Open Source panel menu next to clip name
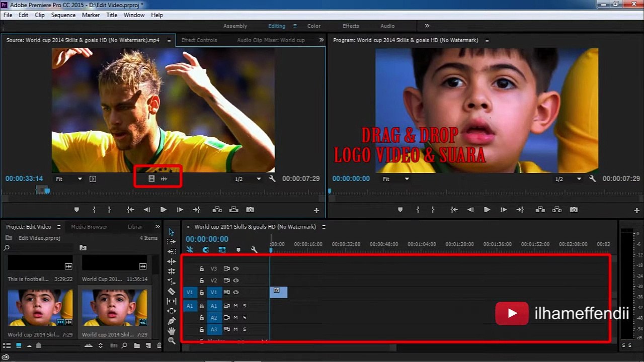 [x=169, y=40]
